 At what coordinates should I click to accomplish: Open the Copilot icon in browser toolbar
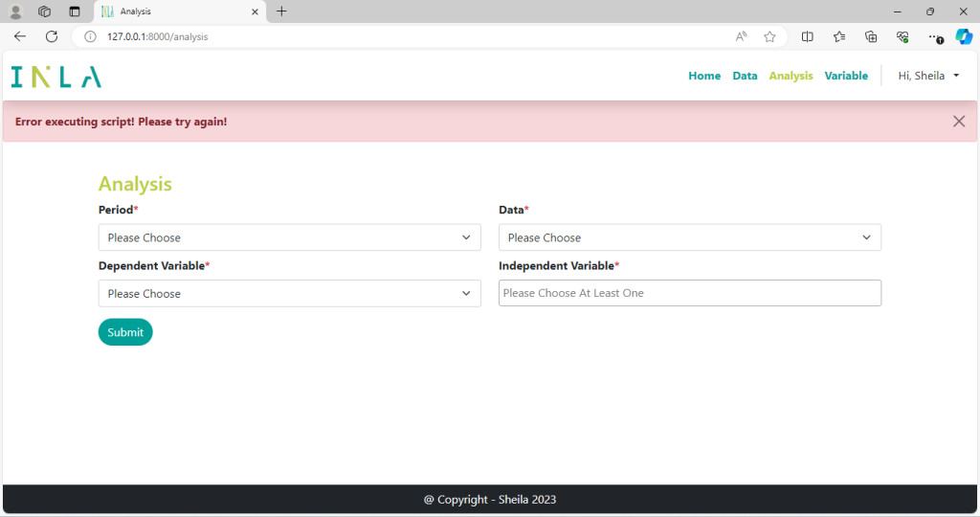click(964, 37)
